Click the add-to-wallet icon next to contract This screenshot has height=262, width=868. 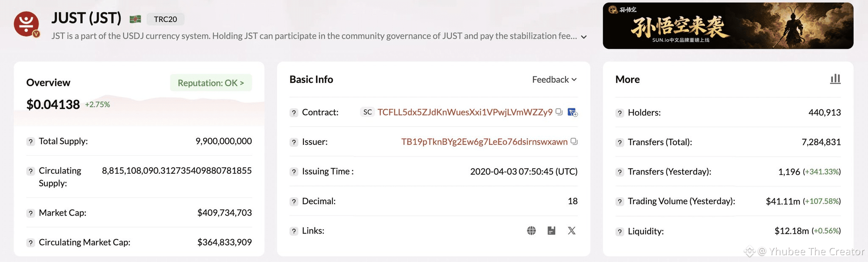572,112
